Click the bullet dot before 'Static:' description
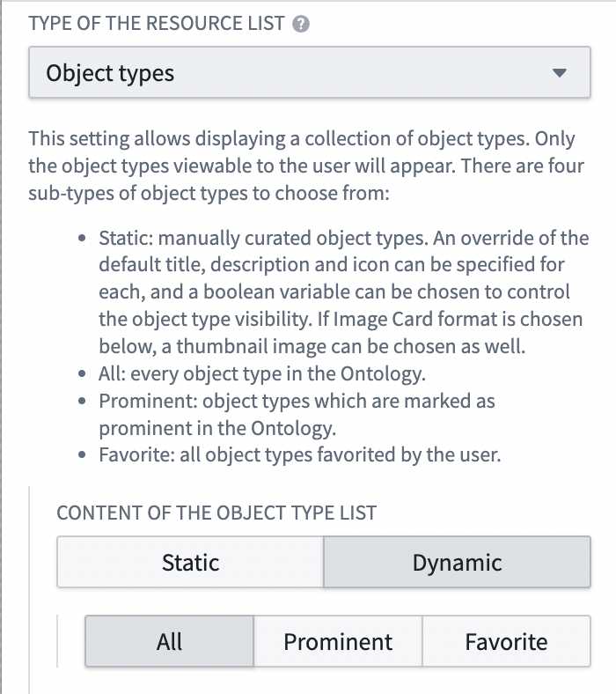 (x=82, y=238)
